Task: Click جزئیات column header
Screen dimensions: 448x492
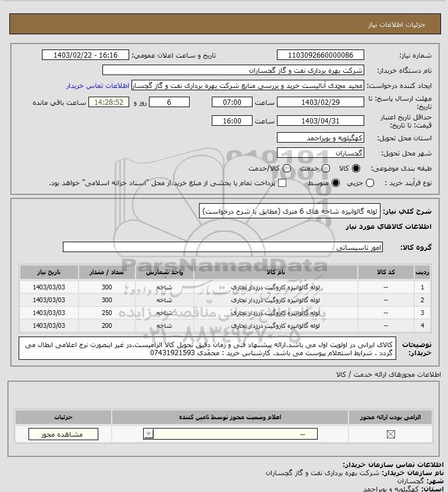Action: pyautogui.click(x=63, y=417)
